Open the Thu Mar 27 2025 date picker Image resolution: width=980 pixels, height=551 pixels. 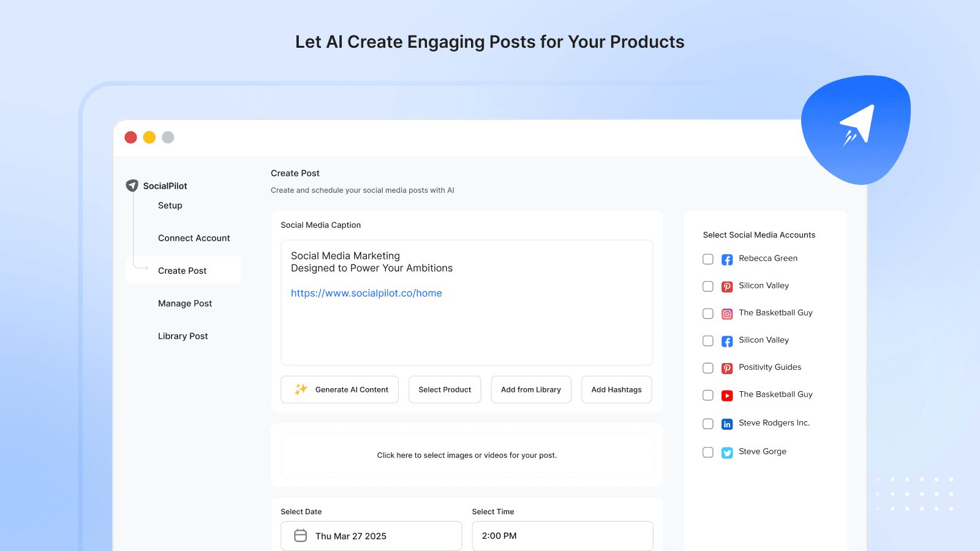(371, 535)
